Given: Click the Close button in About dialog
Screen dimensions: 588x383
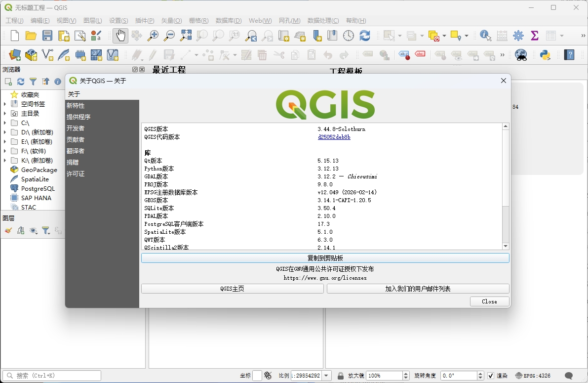Looking at the screenshot, I should 489,301.
